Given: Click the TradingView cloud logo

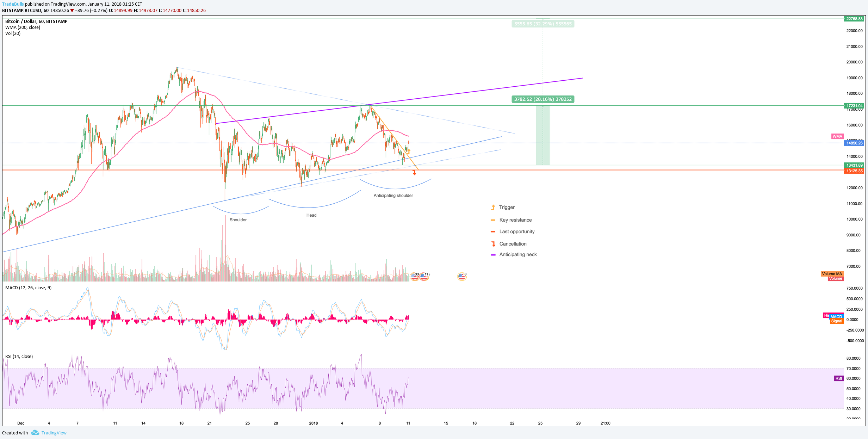Looking at the screenshot, I should [35, 432].
